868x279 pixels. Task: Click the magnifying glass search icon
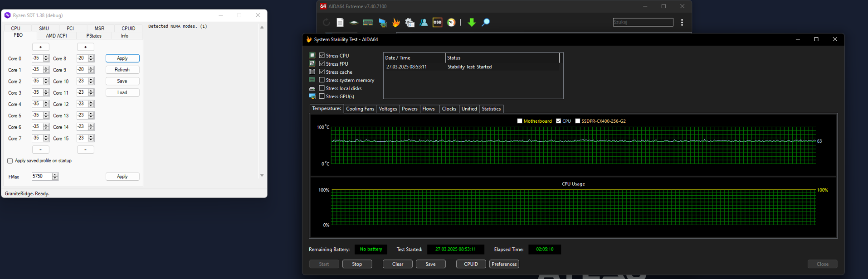point(486,23)
